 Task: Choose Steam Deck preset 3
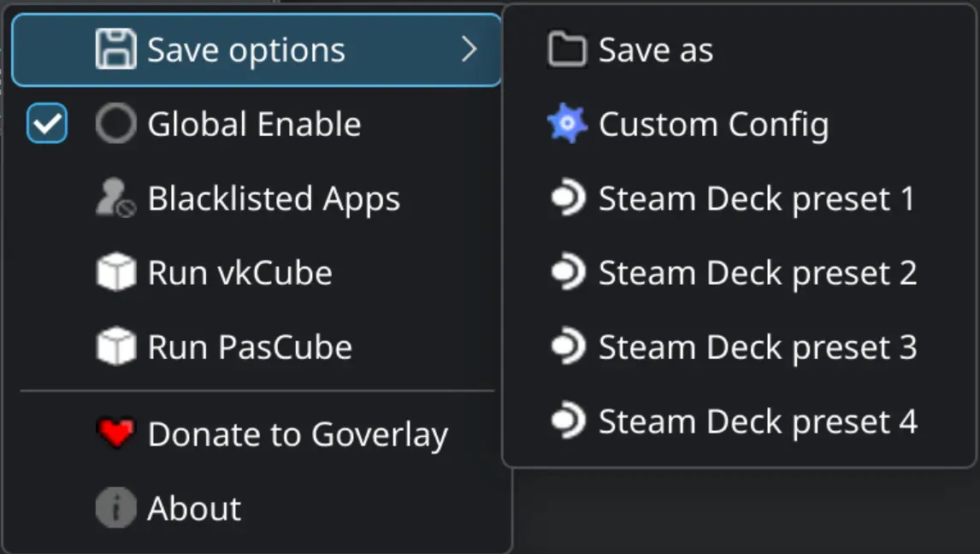click(x=757, y=348)
